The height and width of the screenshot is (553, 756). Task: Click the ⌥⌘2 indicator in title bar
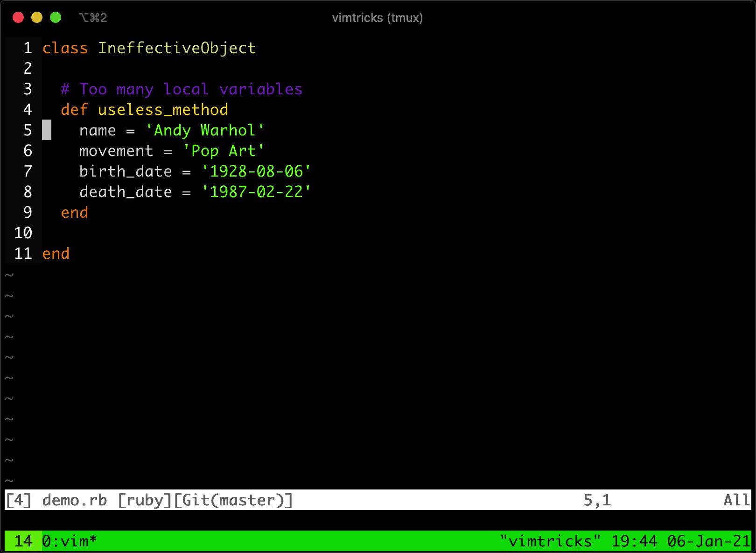tap(92, 17)
